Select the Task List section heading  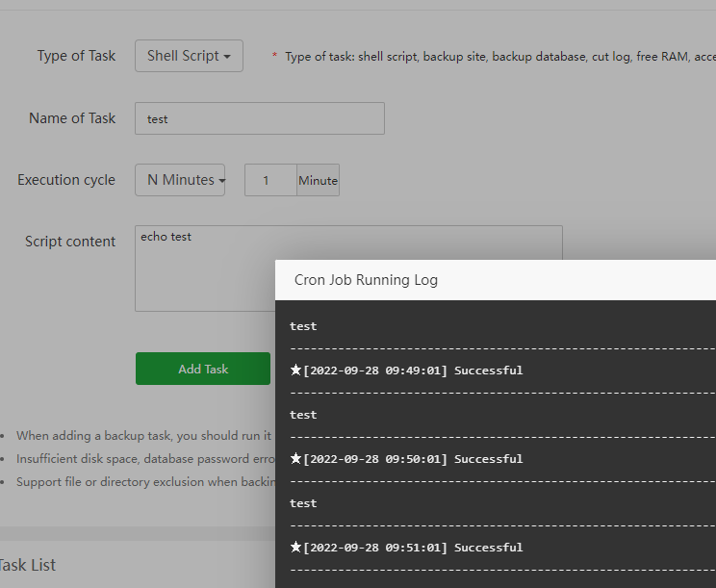click(x=28, y=565)
